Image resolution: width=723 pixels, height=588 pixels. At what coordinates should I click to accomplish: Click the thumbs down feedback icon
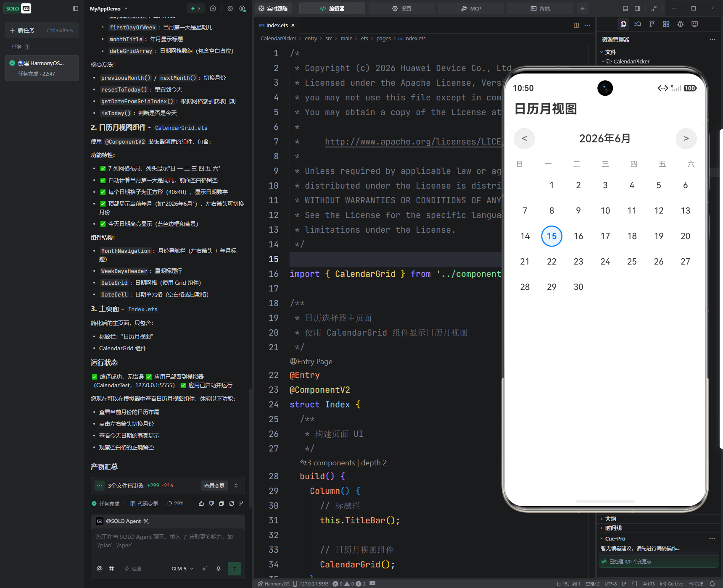point(211,504)
